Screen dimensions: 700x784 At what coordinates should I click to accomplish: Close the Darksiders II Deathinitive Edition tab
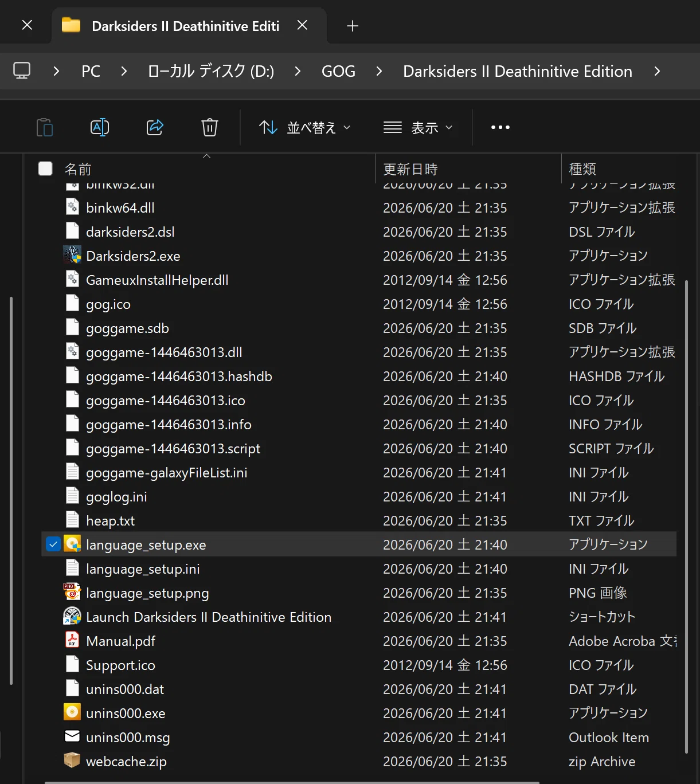[x=303, y=25]
